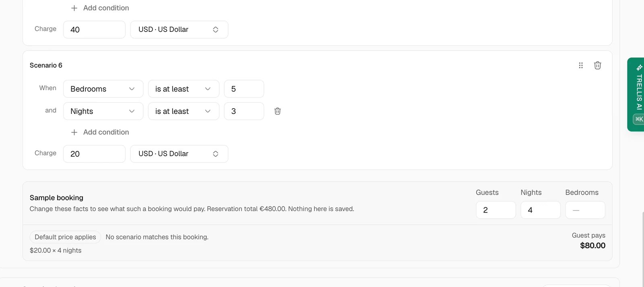Screen dimensions: 644x287
Task: Click the Bedrooms condition value field showing 5
Action: pyautogui.click(x=244, y=89)
